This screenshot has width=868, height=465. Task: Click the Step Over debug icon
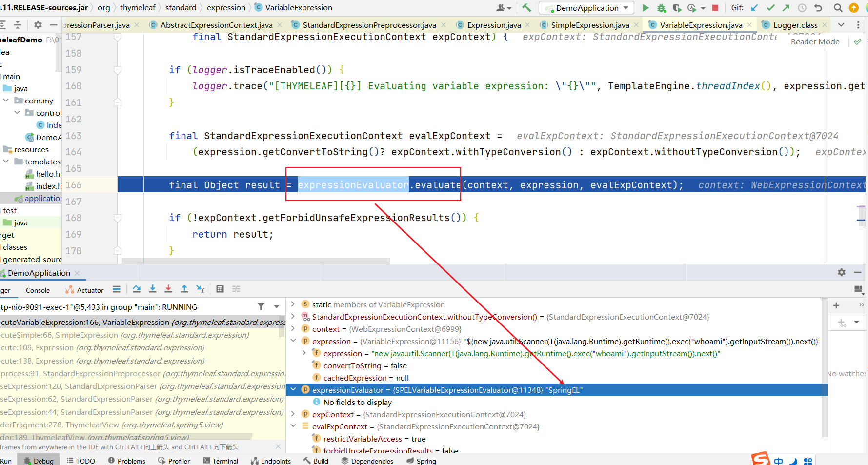coord(137,289)
